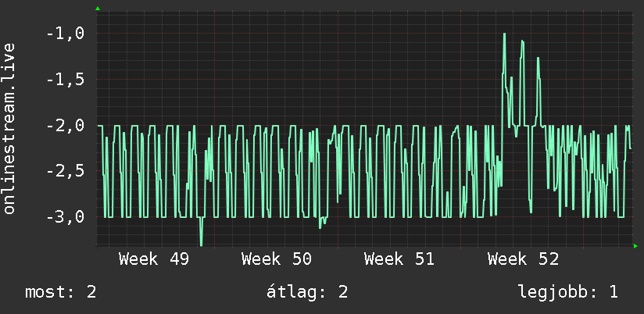Click the -1,0 y-axis value
The height and width of the screenshot is (314, 644).
coord(65,34)
